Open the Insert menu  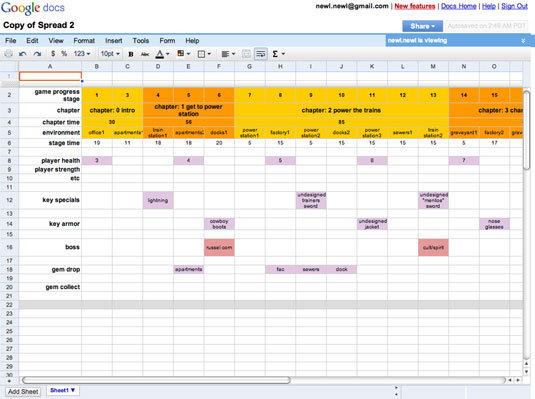pyautogui.click(x=114, y=41)
